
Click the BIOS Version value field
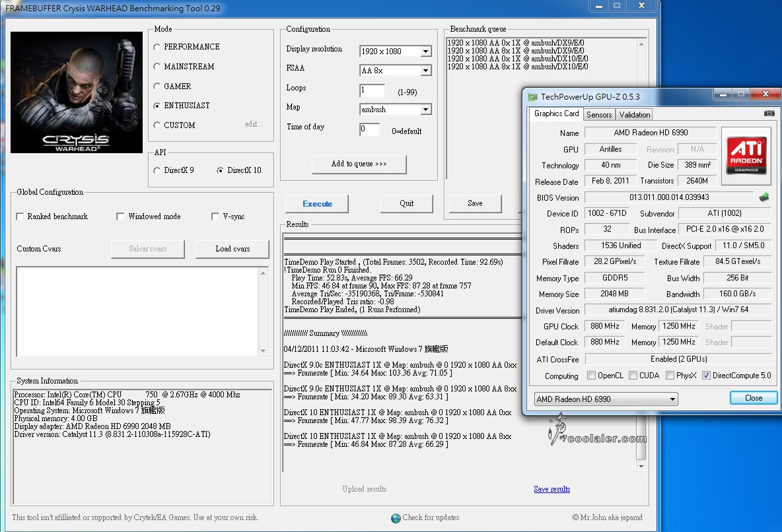coord(669,197)
